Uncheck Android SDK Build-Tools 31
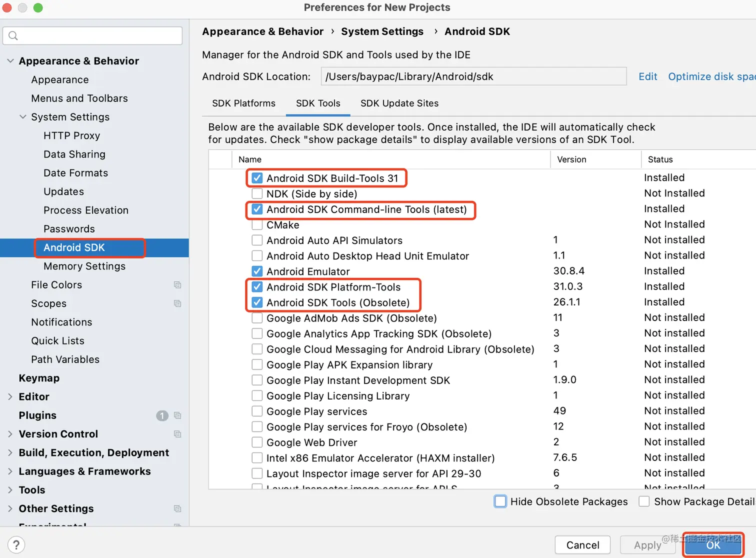Image resolution: width=756 pixels, height=558 pixels. click(x=257, y=178)
